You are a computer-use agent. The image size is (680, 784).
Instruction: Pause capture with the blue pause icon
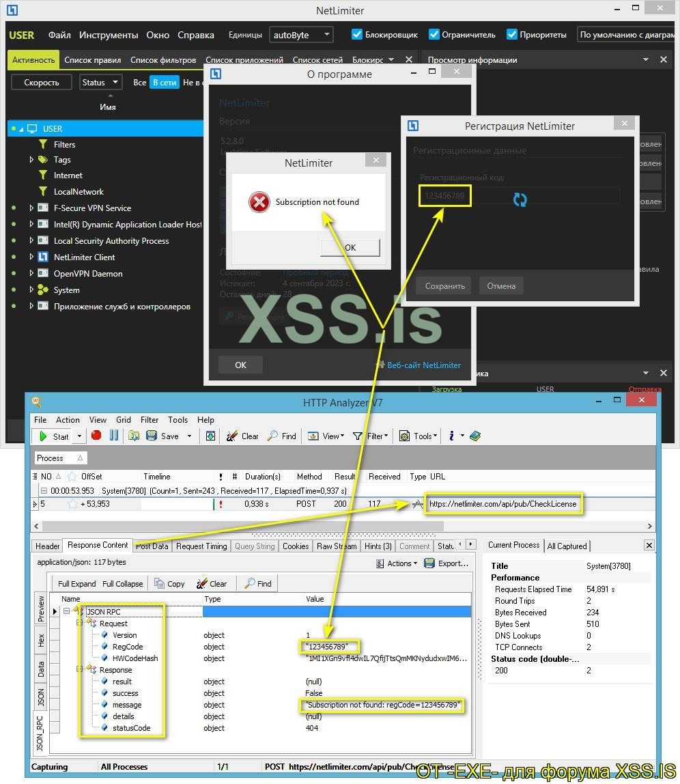pos(115,436)
